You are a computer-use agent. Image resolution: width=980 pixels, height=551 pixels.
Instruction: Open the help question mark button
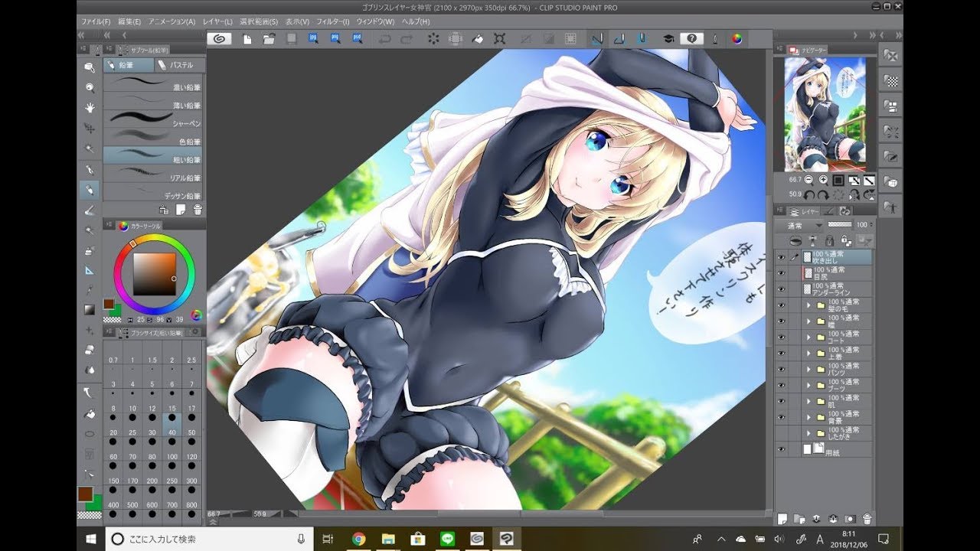tap(691, 38)
